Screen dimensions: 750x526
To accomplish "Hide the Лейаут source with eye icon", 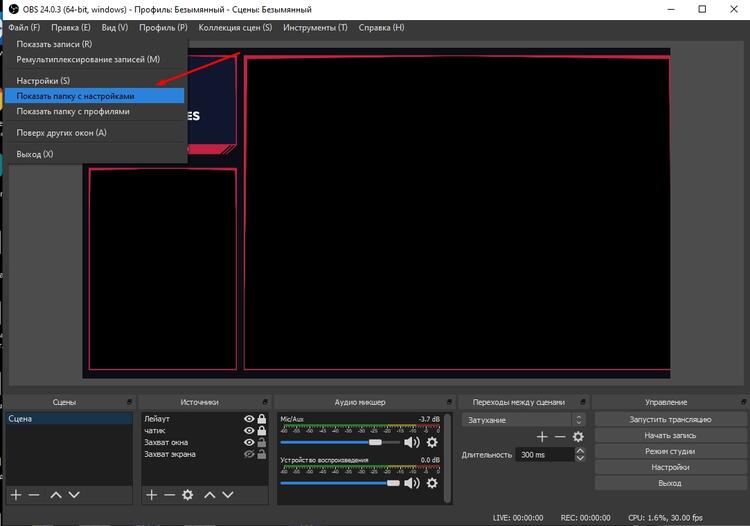I will tap(249, 419).
